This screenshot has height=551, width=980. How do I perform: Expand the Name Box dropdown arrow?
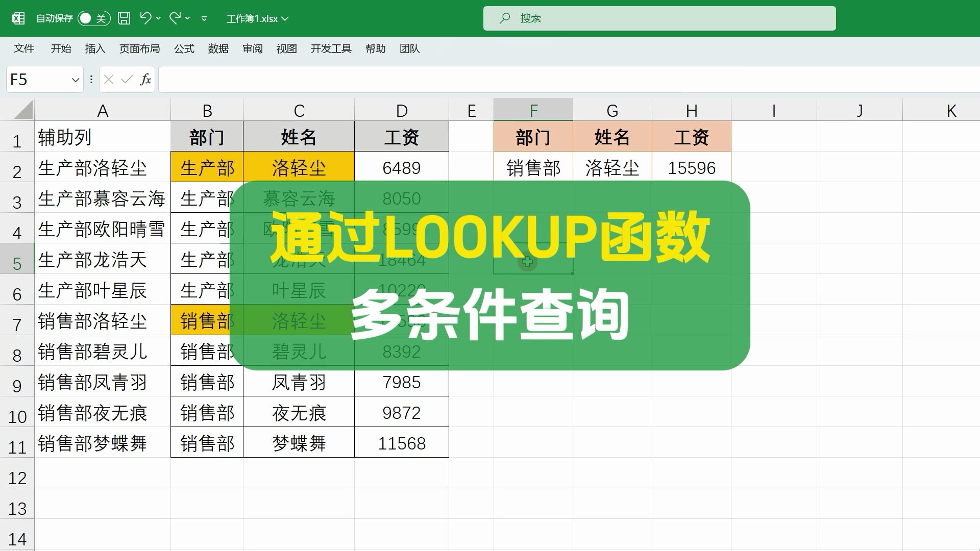coord(76,80)
